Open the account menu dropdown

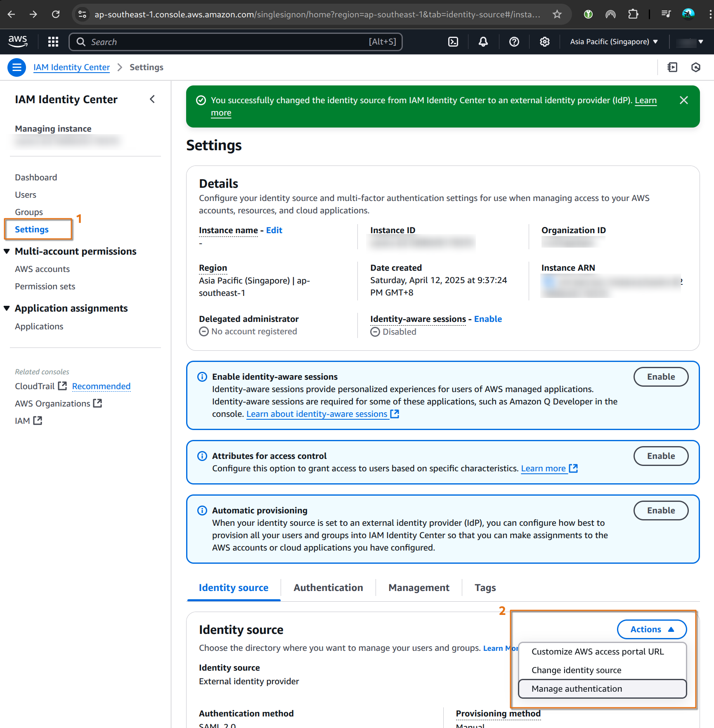click(x=690, y=42)
